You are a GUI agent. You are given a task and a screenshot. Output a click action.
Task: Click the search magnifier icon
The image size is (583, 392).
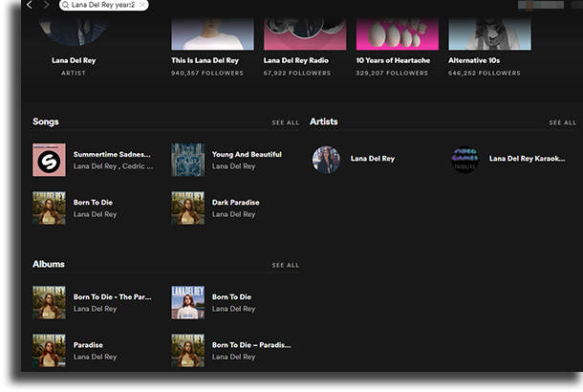(65, 5)
